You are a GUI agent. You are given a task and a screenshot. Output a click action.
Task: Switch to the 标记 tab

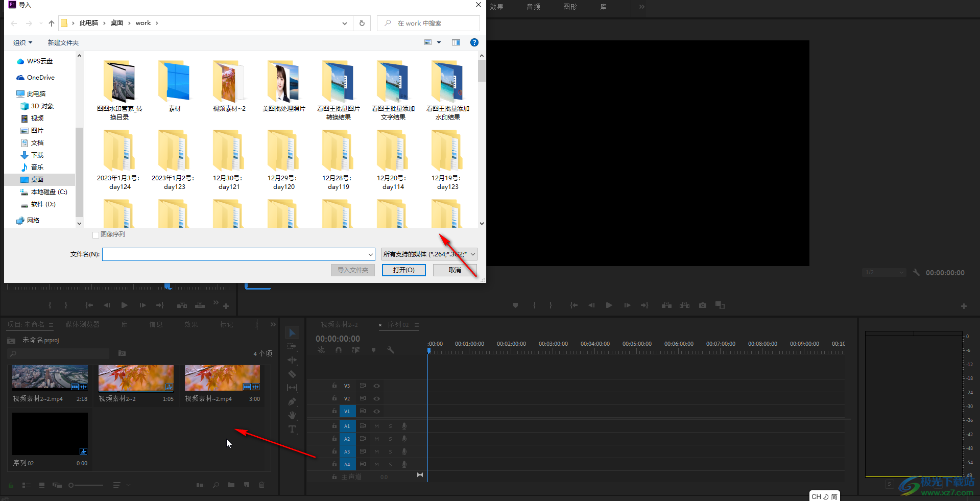[226, 325]
